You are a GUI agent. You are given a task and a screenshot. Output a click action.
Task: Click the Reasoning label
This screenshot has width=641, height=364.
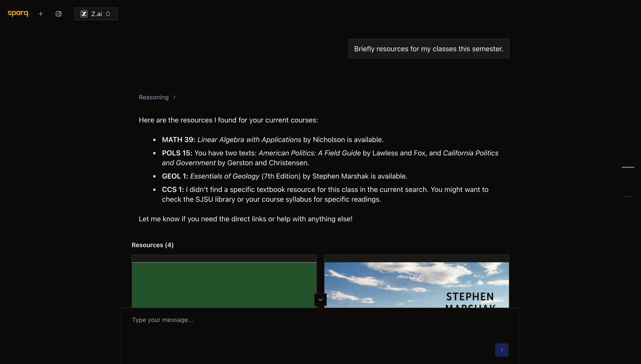pos(153,97)
